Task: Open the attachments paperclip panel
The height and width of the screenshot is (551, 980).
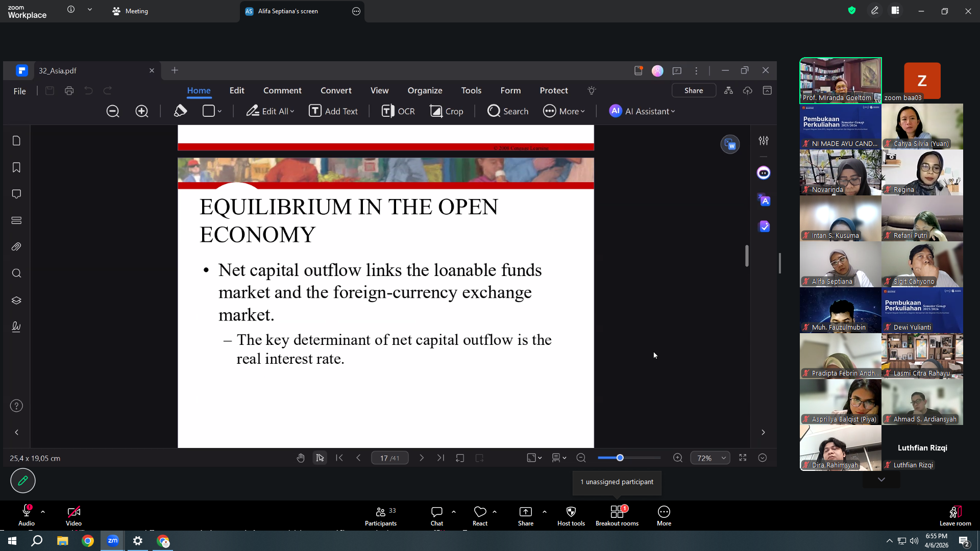Action: pyautogui.click(x=16, y=247)
